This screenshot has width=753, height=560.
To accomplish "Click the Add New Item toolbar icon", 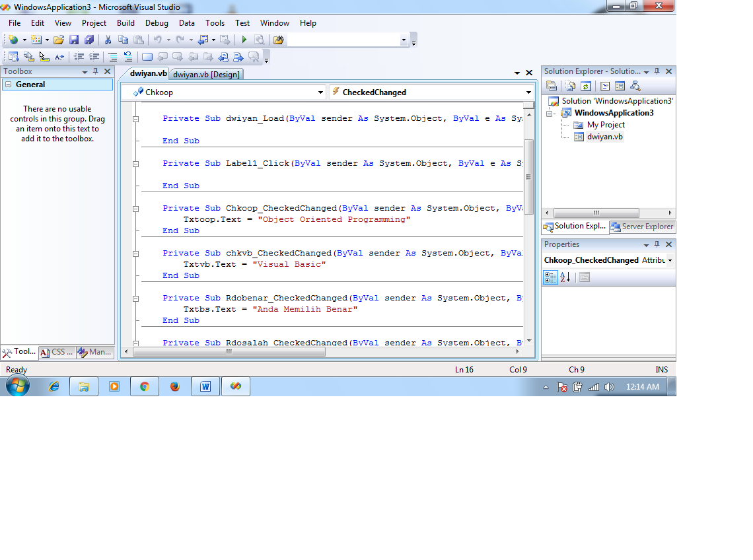I will (36, 40).
